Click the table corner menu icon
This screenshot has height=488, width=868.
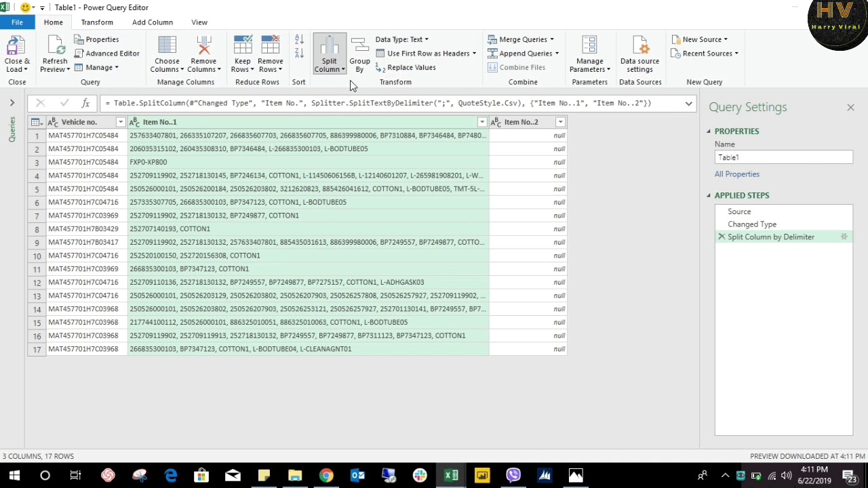(x=36, y=122)
